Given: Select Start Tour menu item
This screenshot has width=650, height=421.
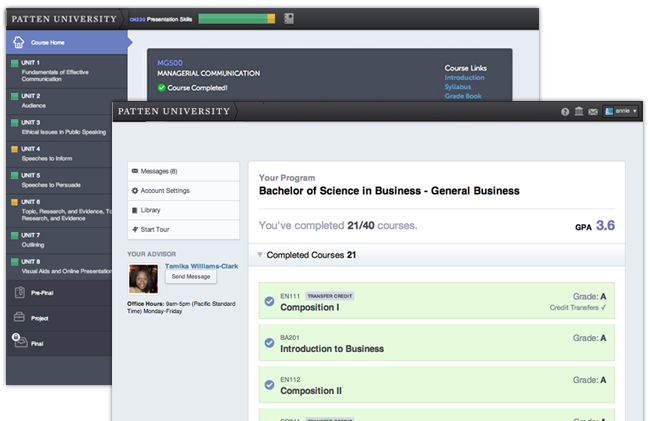Looking at the screenshot, I should [184, 230].
